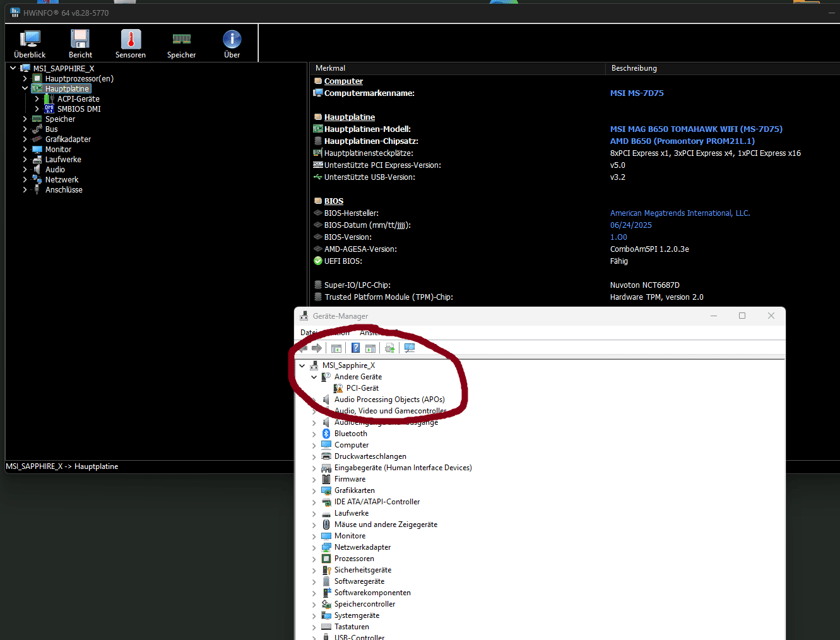Click the MSI MAG B650 TOMAHAWK WIFI model value
This screenshot has height=640, width=840.
tap(696, 129)
